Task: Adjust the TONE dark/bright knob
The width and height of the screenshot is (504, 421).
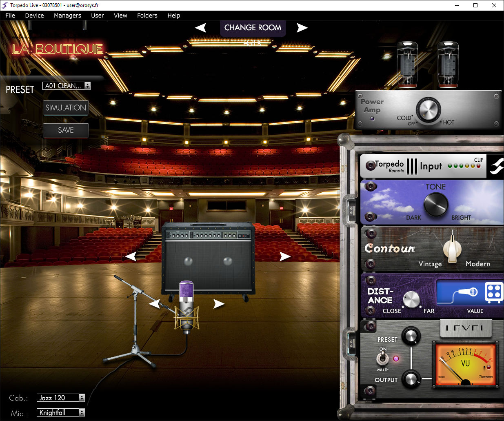Action: tap(435, 204)
